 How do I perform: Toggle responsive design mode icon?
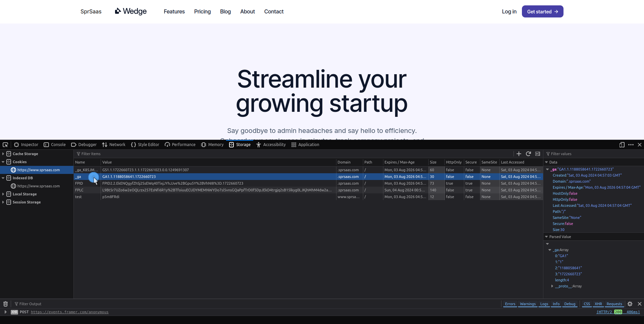point(622,145)
